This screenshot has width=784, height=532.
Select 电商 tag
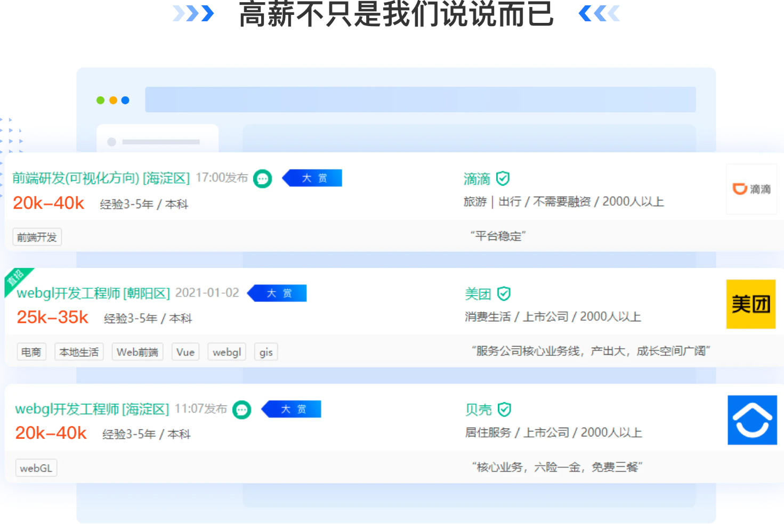tap(31, 352)
